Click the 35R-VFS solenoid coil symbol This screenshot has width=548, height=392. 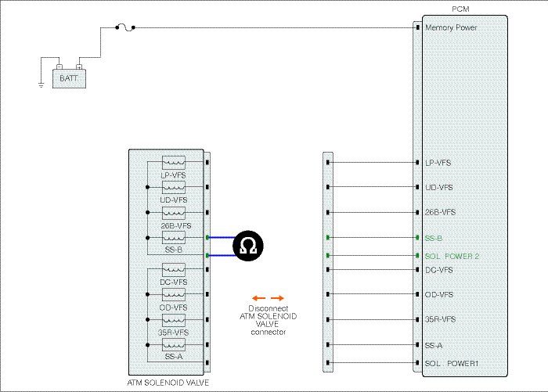point(174,320)
